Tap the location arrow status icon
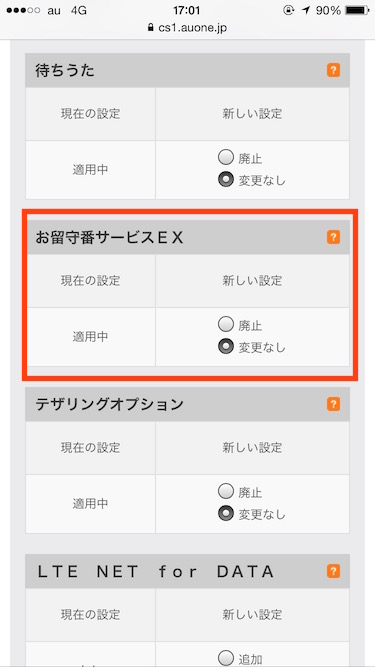 [305, 11]
